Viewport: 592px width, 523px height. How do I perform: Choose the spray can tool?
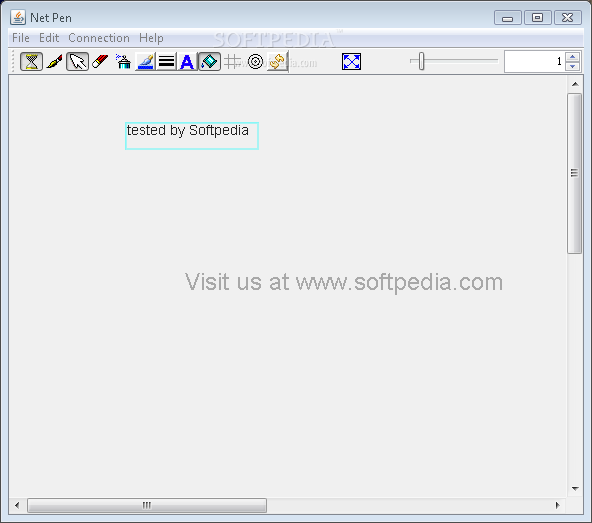pos(123,62)
